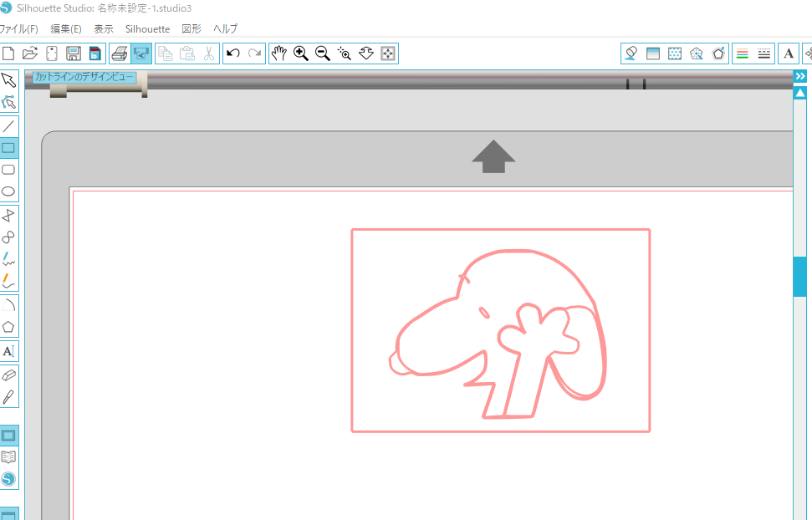812x520 pixels.
Task: Pick the Line drawing tool
Action: tap(9, 126)
